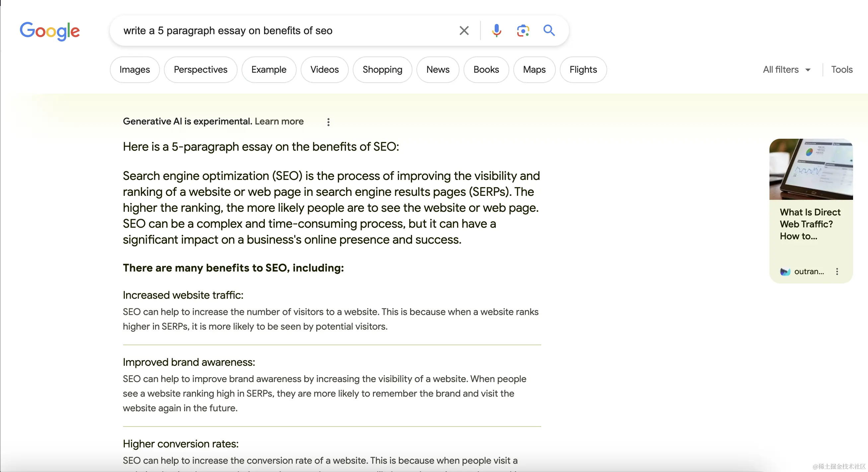Viewport: 868px width, 472px height.
Task: Follow the Learn more link
Action: coord(279,121)
